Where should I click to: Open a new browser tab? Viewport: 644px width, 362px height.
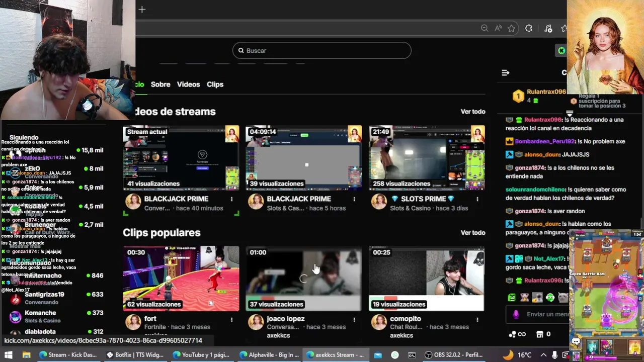coord(142,9)
